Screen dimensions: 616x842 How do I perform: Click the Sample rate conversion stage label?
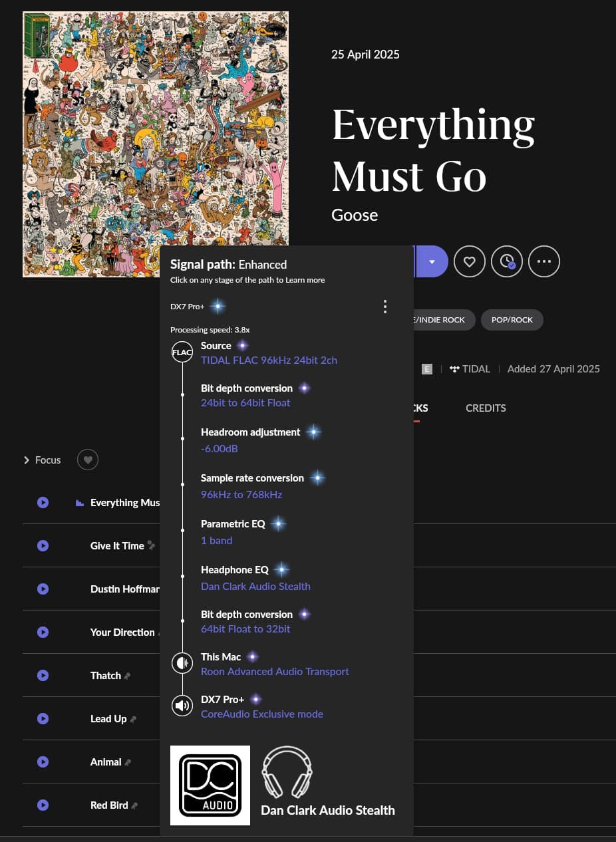(252, 478)
